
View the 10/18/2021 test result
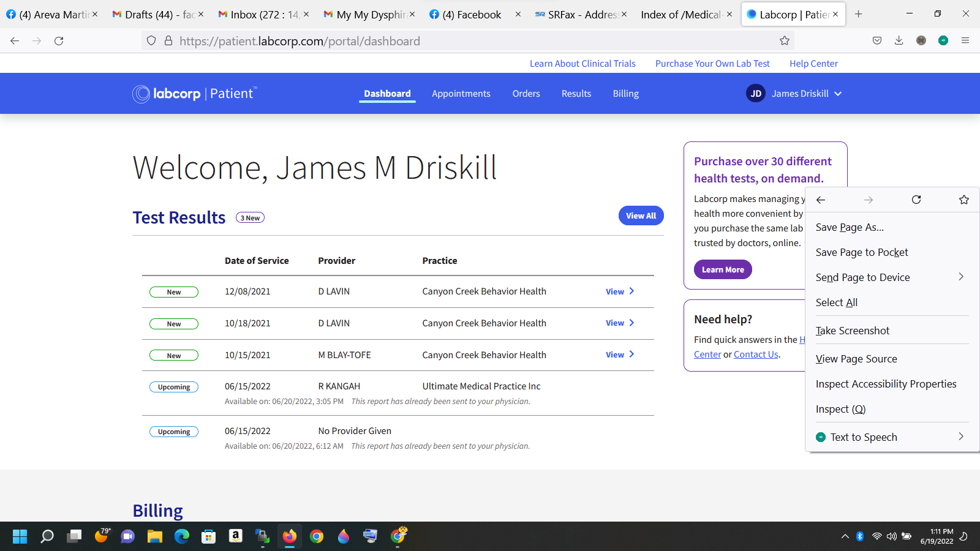(x=620, y=323)
